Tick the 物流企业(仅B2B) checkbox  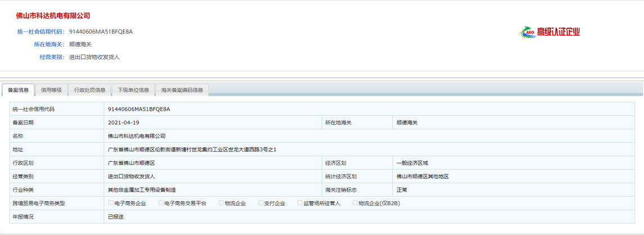point(355,203)
